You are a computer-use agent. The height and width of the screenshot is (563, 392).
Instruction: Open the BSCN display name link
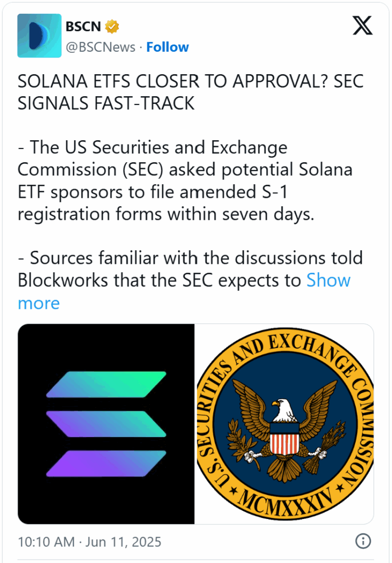tap(83, 26)
